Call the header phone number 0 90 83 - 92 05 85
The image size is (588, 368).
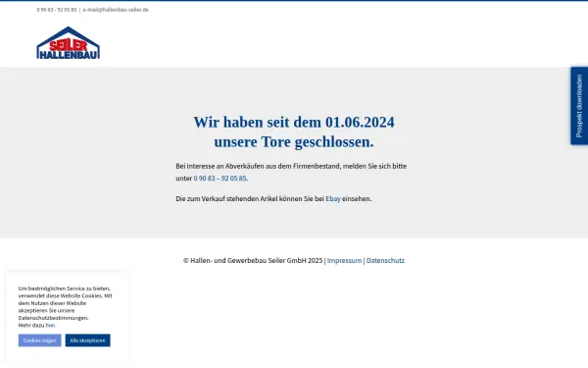pos(56,10)
